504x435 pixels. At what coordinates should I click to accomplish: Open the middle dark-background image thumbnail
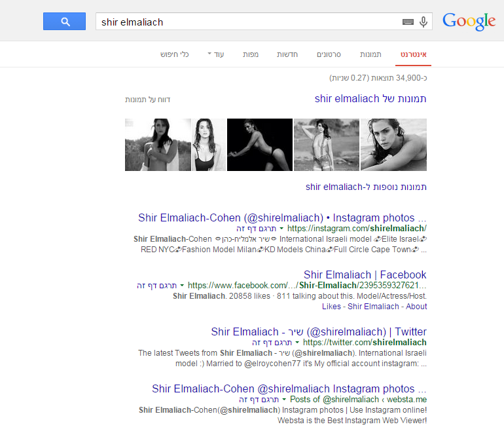point(259,145)
